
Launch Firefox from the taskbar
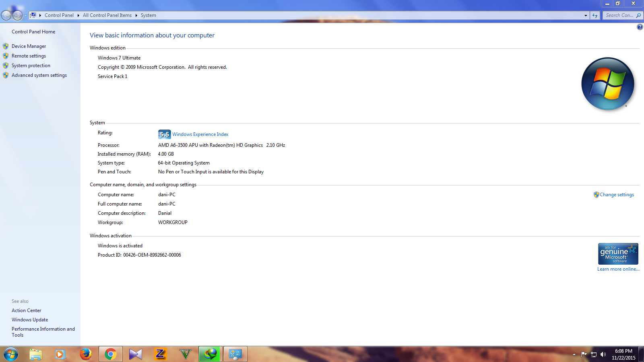click(x=85, y=354)
